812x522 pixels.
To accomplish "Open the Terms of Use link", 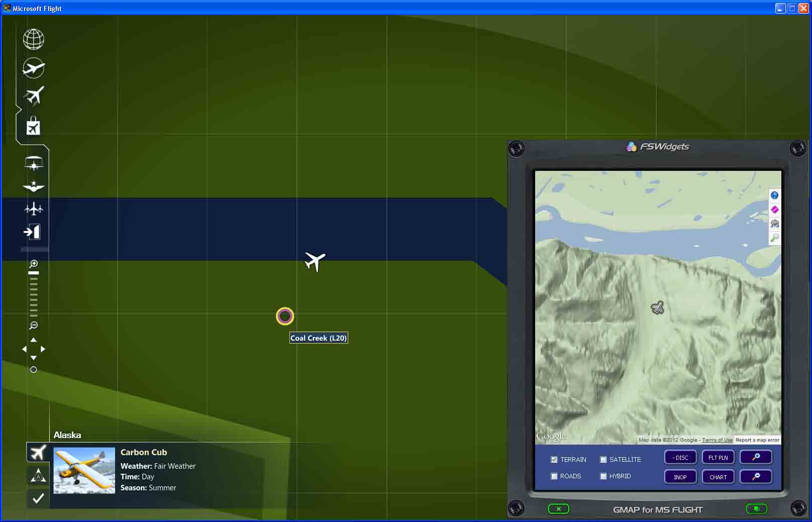I will tap(717, 440).
